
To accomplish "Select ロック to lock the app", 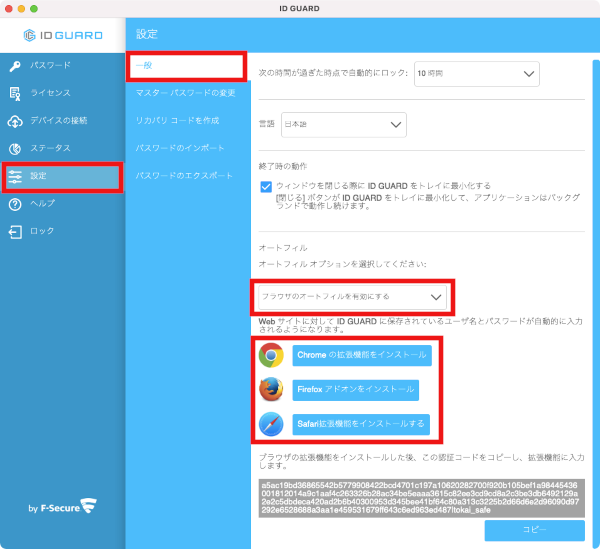I will coord(62,231).
